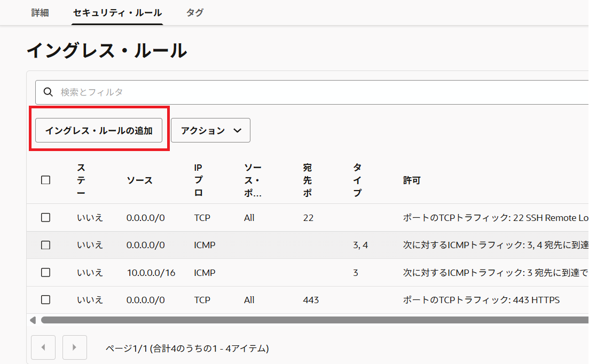Open the アクション dropdown menu

pos(210,131)
